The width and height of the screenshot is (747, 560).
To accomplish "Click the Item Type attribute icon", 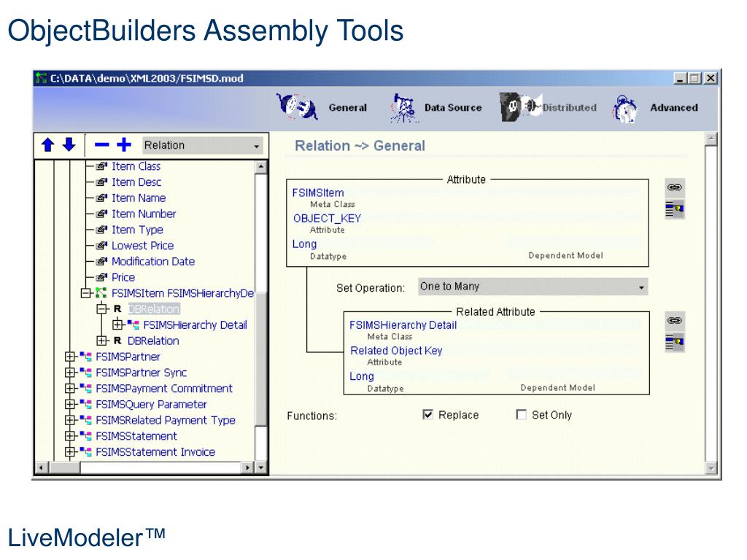I will (101, 230).
